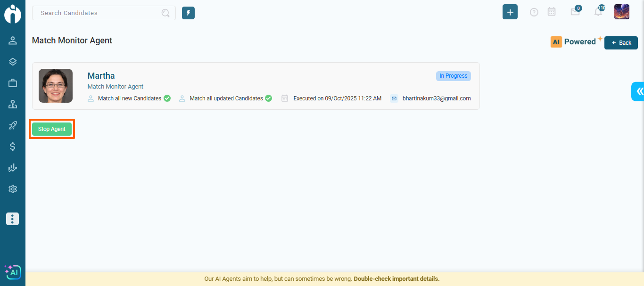Screen dimensions: 644x286
Task: Open the settings gear icon in sidebar
Action: point(13,189)
